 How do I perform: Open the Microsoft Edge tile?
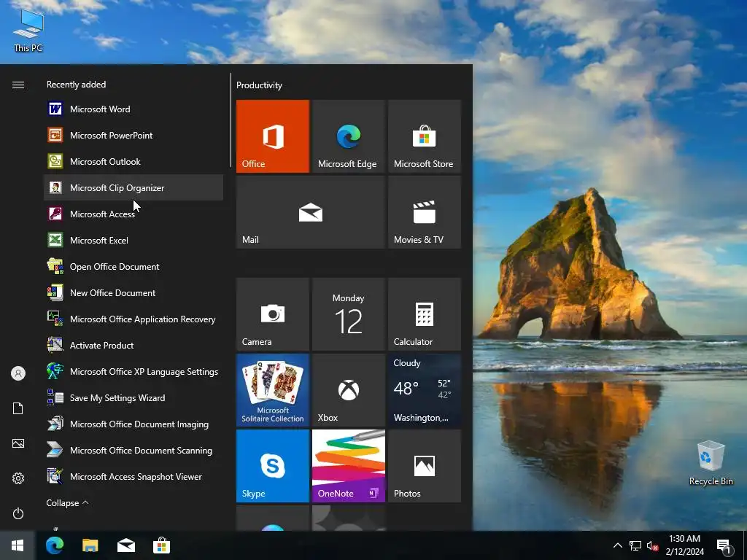348,136
